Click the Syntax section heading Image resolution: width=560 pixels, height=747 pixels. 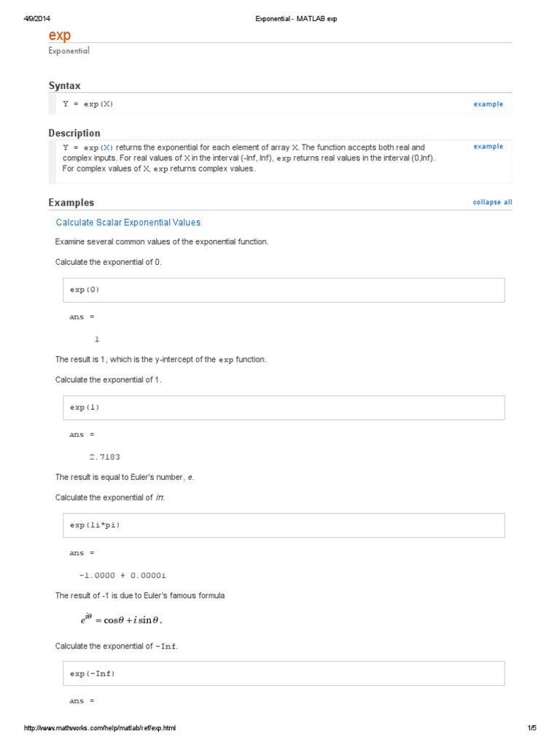pos(64,86)
